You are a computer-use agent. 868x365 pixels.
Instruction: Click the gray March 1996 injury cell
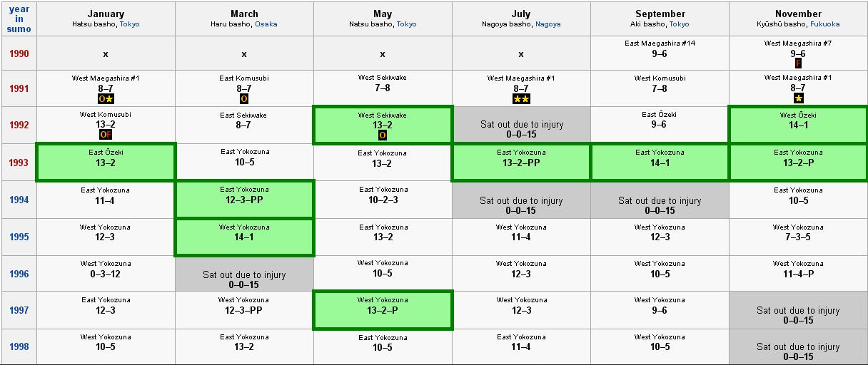(x=244, y=274)
